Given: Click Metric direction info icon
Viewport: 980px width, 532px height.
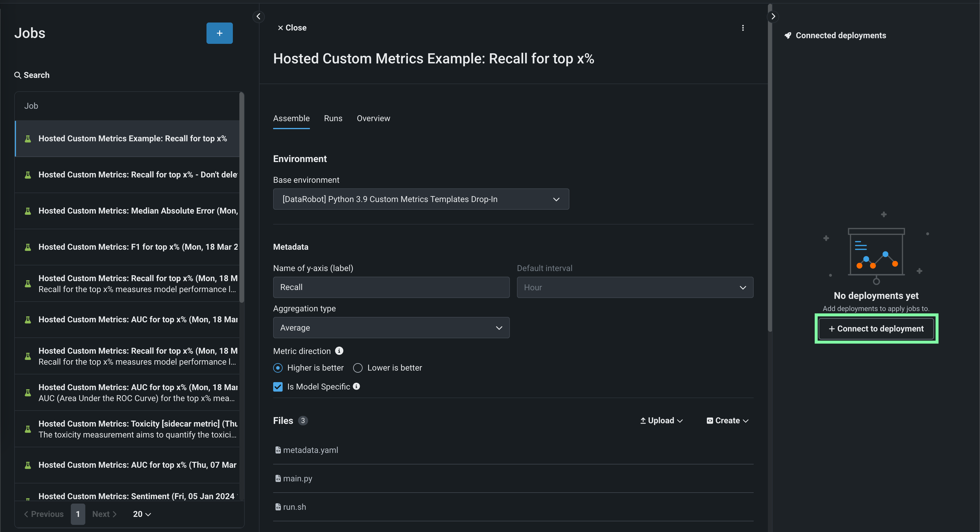Looking at the screenshot, I should [x=339, y=351].
